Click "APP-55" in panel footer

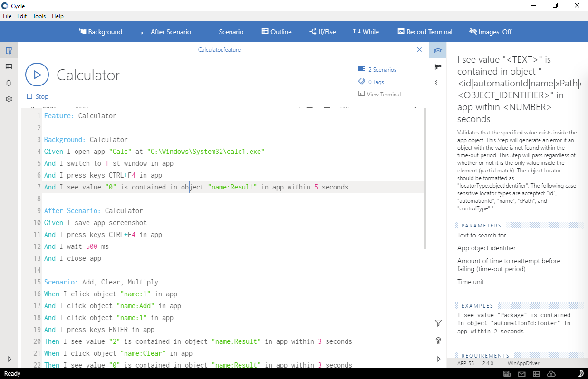tap(465, 363)
